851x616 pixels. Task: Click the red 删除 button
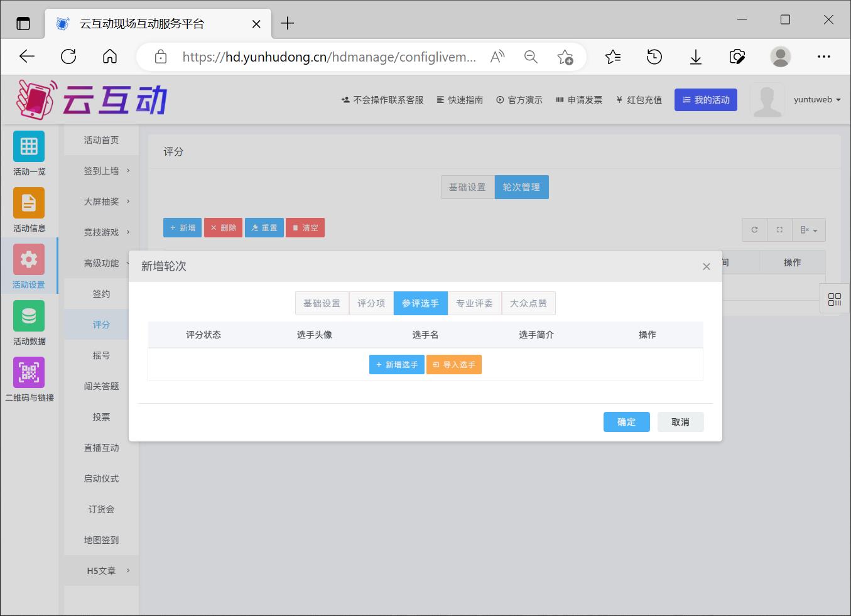[223, 228]
